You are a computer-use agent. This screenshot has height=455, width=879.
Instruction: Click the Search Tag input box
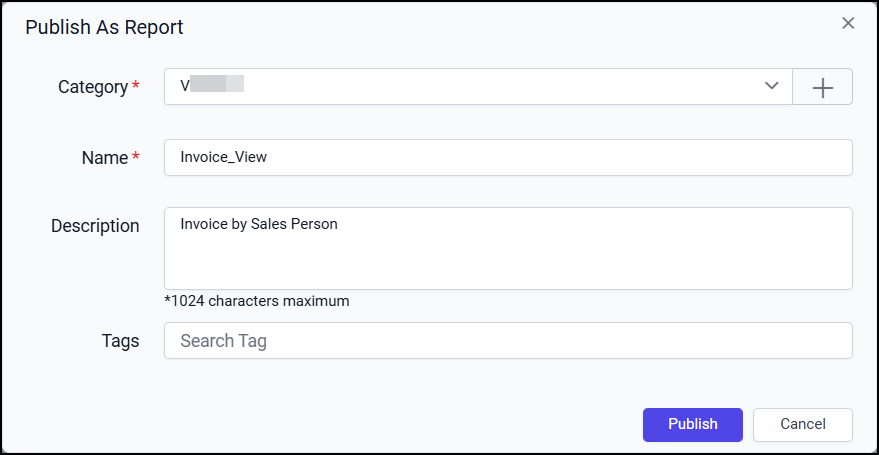(x=508, y=341)
